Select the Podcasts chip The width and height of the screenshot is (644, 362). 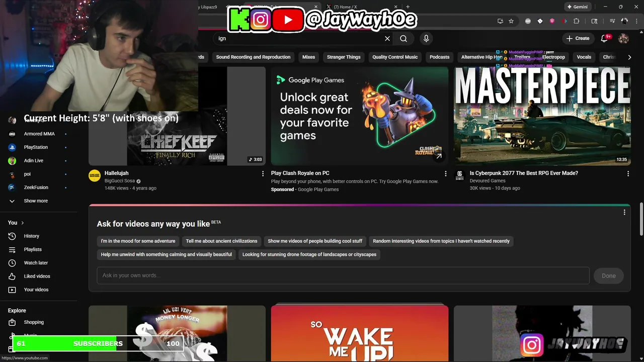pyautogui.click(x=439, y=57)
